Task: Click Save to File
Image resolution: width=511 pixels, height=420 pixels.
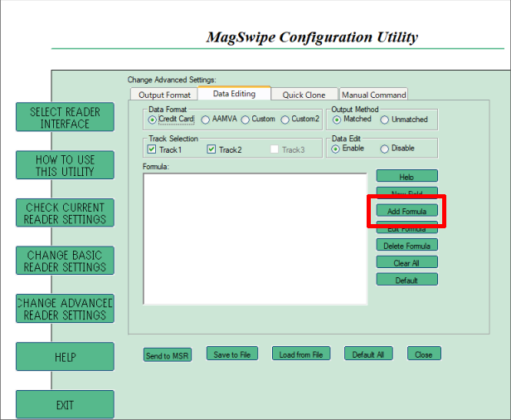Action: pyautogui.click(x=232, y=354)
